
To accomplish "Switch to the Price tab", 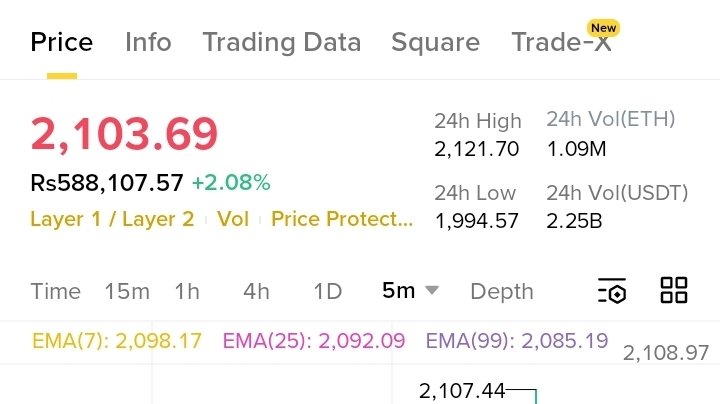I will 62,42.
